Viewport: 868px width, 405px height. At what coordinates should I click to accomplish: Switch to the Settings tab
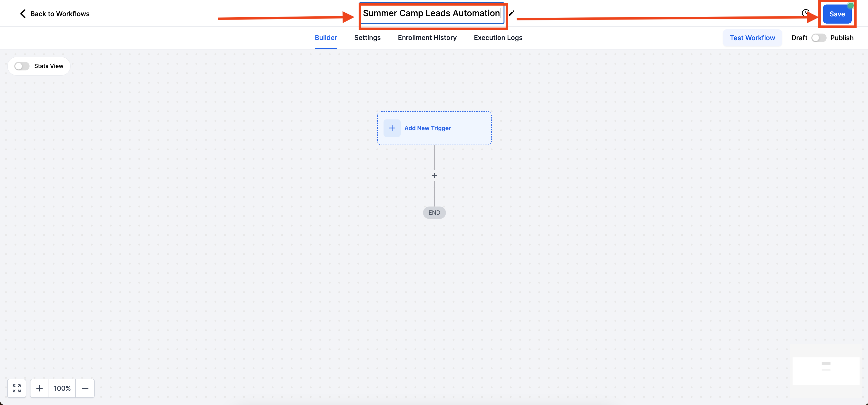tap(367, 38)
